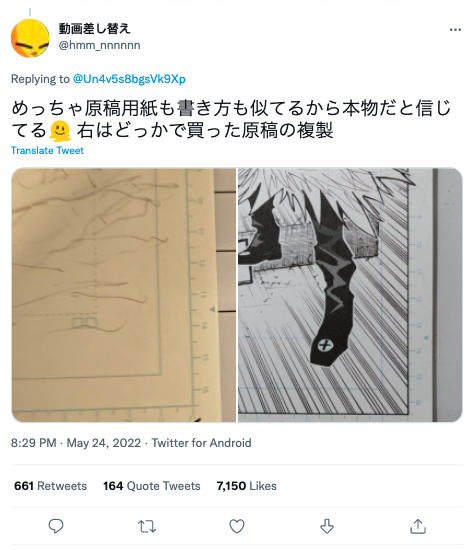Click the reply speech bubble icon
The height and width of the screenshot is (550, 475).
point(56,526)
